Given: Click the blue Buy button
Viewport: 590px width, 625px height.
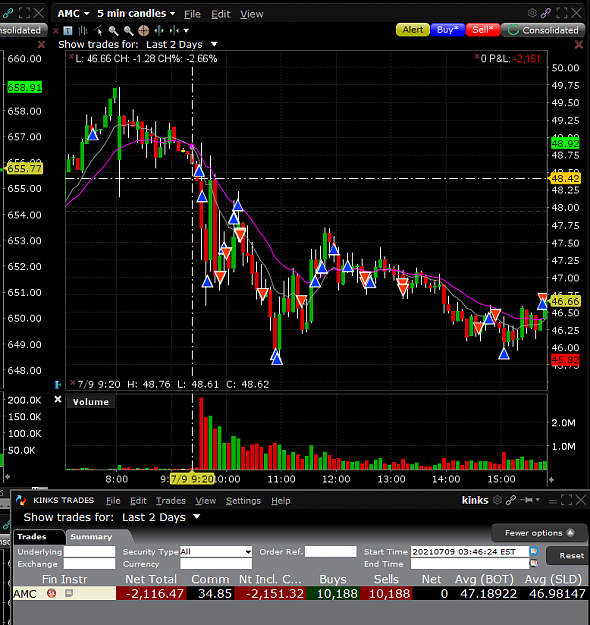Looking at the screenshot, I should (x=448, y=30).
